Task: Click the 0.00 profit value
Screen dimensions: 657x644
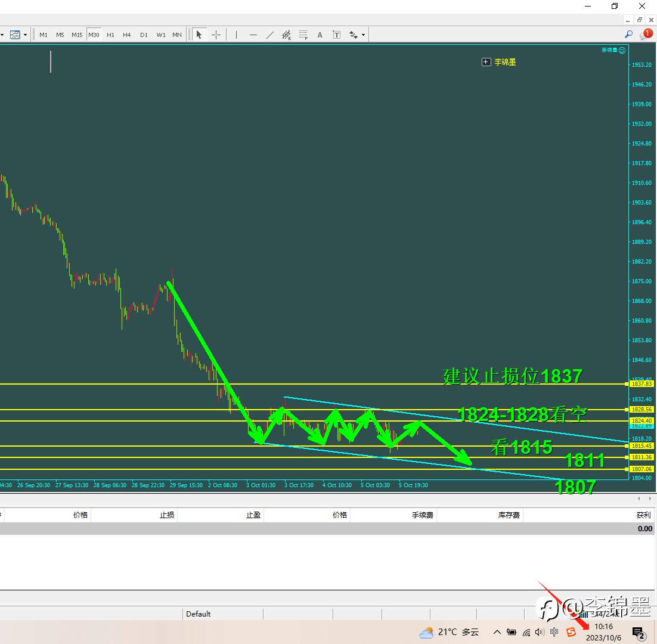Action: click(645, 529)
